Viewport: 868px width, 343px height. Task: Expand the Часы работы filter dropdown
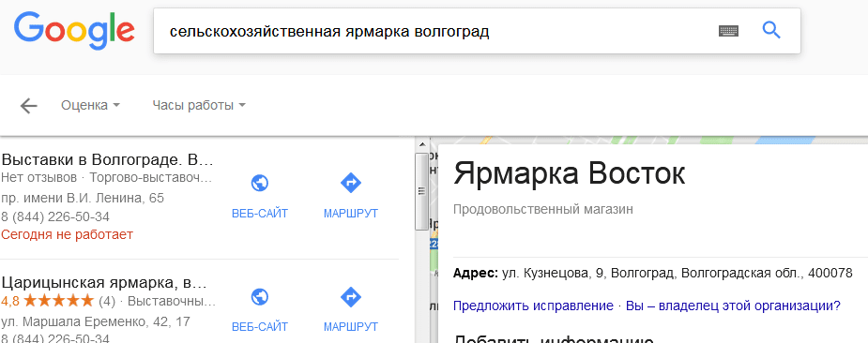(x=199, y=105)
